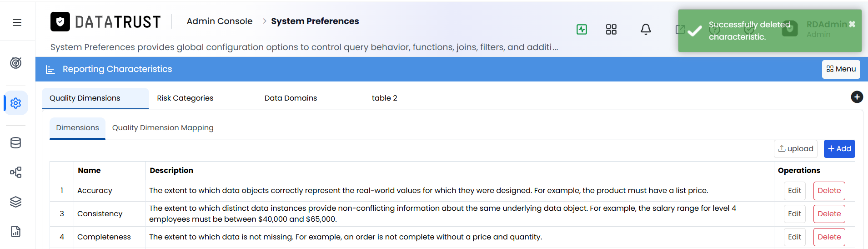Click the breadcrumb chevron separator
This screenshot has height=249, width=868.
tap(264, 21)
